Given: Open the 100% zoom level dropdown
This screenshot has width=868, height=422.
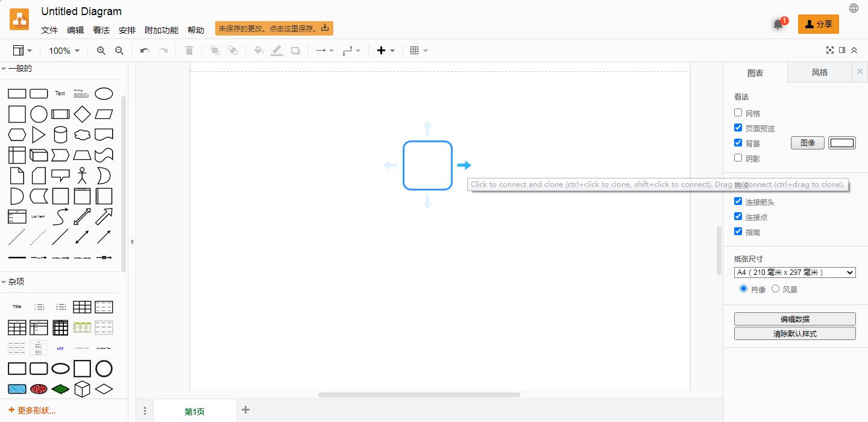Looking at the screenshot, I should 64,51.
